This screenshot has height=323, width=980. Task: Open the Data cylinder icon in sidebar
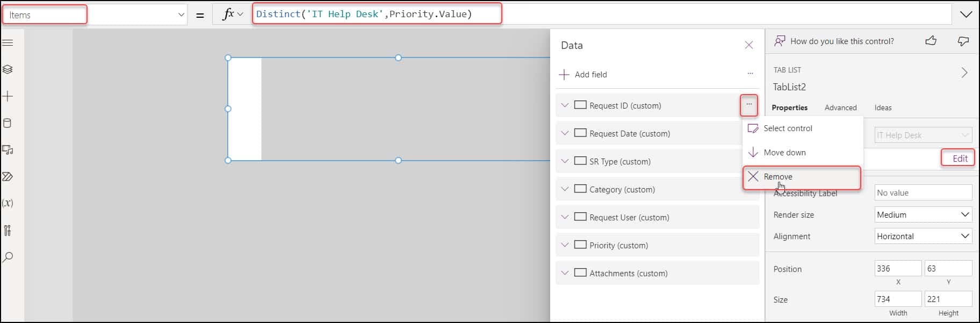tap(8, 123)
